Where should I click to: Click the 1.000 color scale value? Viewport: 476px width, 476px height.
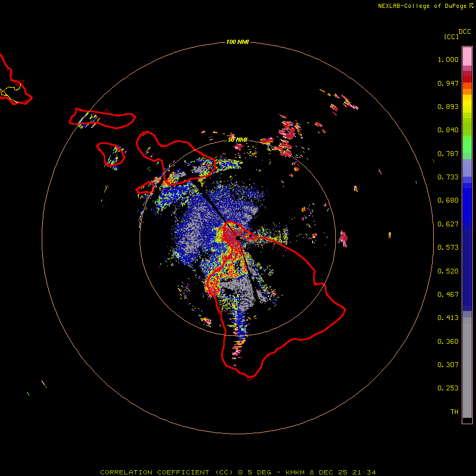448,59
